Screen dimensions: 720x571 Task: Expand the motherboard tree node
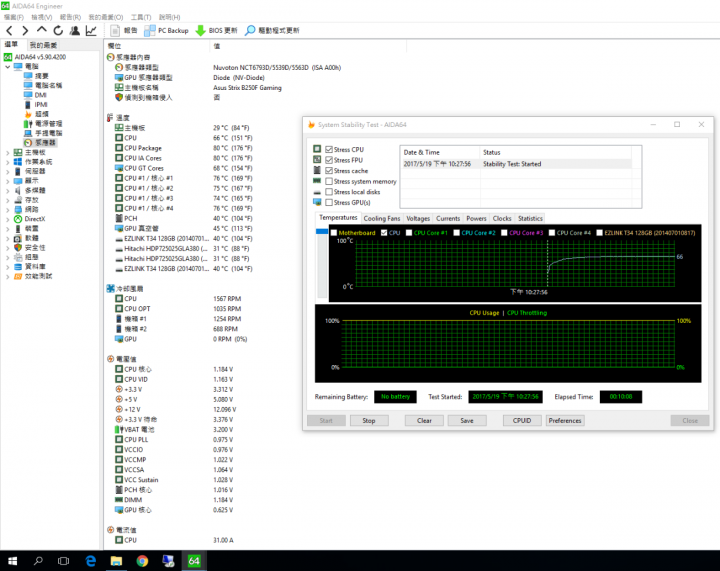click(7, 152)
